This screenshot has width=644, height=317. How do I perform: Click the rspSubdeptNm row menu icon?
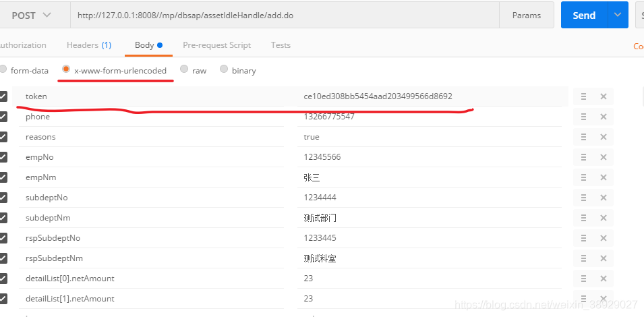(x=583, y=258)
